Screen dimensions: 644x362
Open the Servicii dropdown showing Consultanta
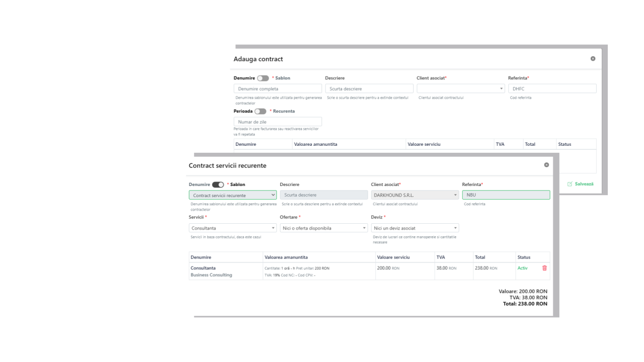point(232,228)
